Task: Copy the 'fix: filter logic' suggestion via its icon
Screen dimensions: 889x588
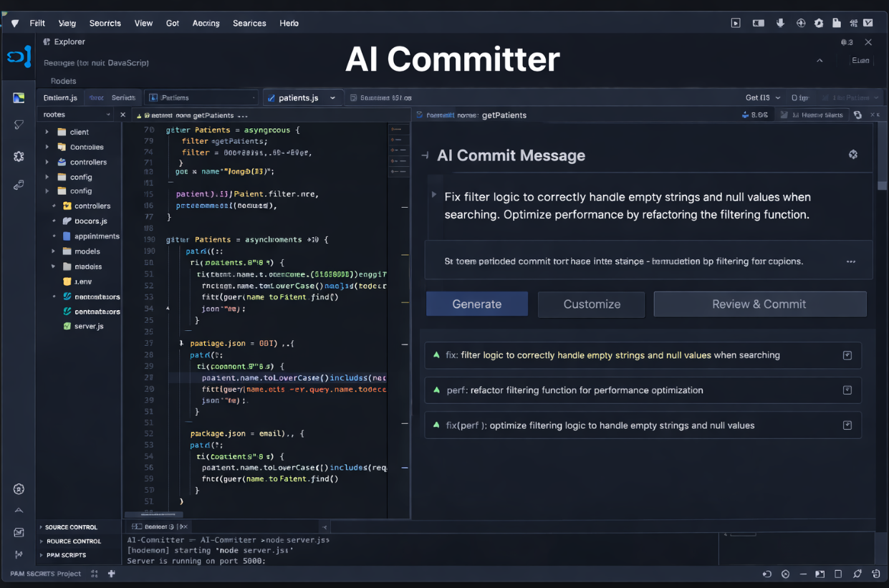Action: tap(847, 355)
